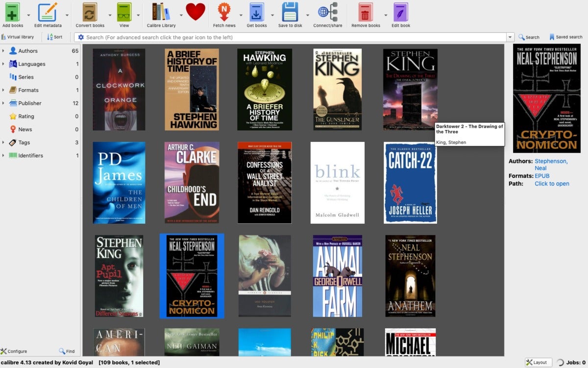Click the Edit book icon

tap(401, 11)
